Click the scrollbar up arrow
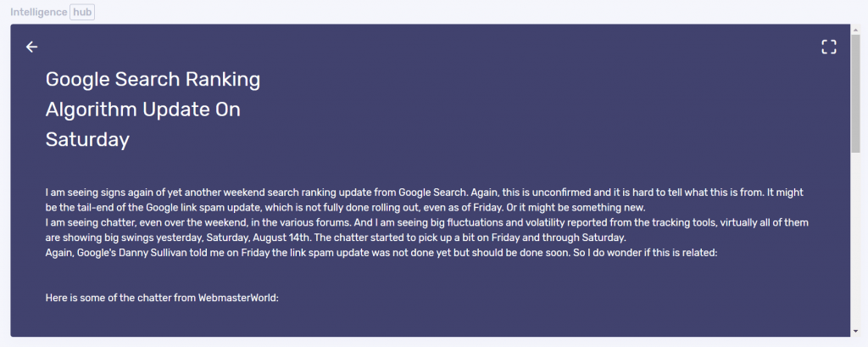 pos(855,30)
